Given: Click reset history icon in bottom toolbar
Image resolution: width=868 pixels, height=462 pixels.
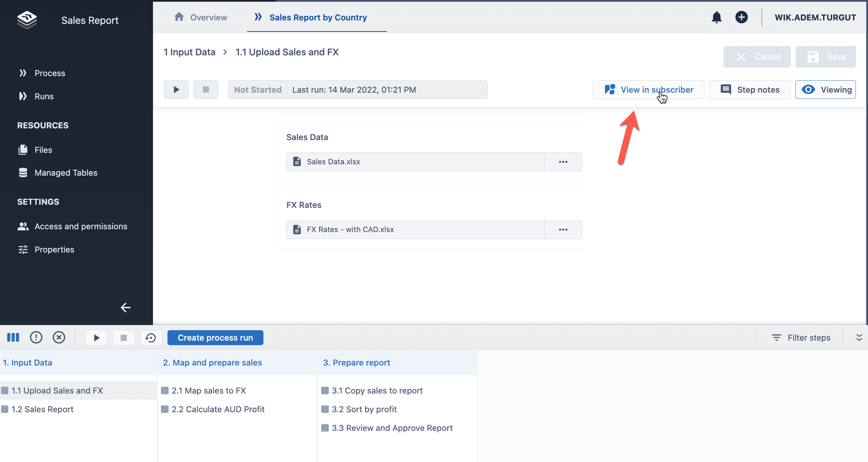Looking at the screenshot, I should coord(151,338).
